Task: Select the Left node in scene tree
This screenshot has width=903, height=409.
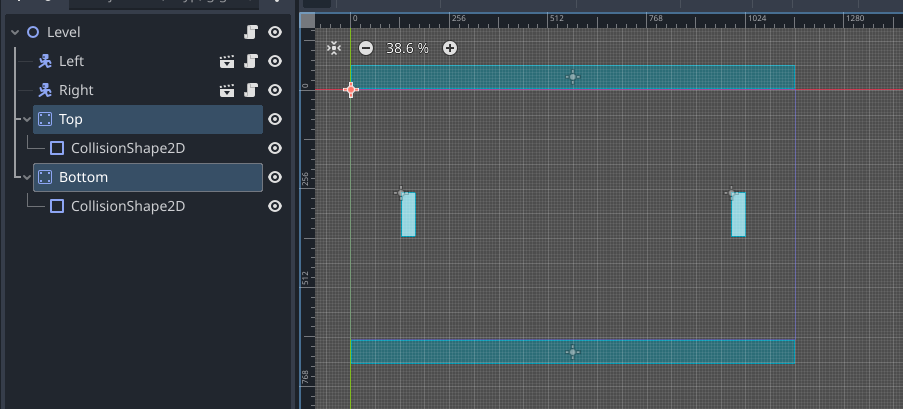Action: click(71, 61)
